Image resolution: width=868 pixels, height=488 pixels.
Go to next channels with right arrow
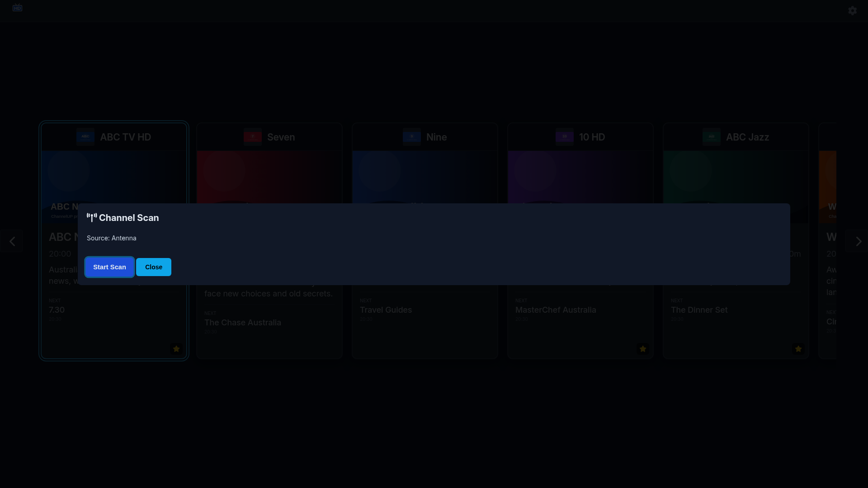(857, 241)
